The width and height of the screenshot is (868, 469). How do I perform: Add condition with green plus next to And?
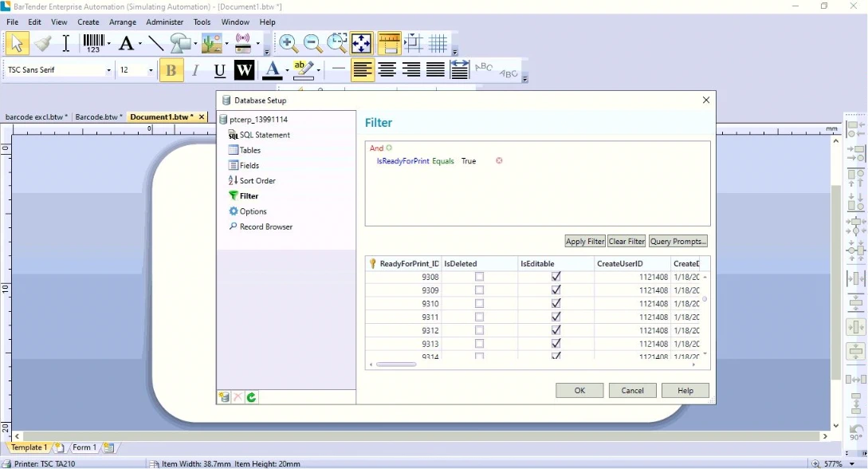pyautogui.click(x=389, y=148)
